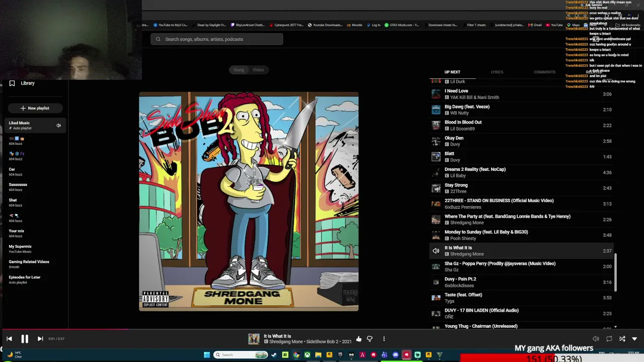Click the playing speaker icon on It Is What It Is
The width and height of the screenshot is (644, 362).
tap(436, 251)
